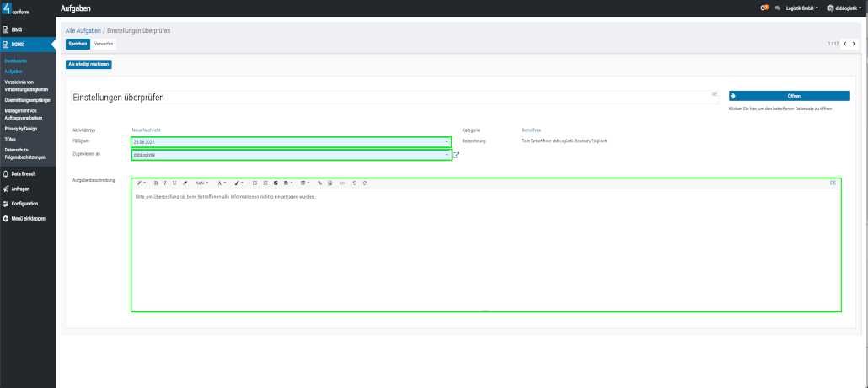Screen dimensions: 868x388
Task: Insert a link using the editor toolbar
Action: tap(319, 183)
